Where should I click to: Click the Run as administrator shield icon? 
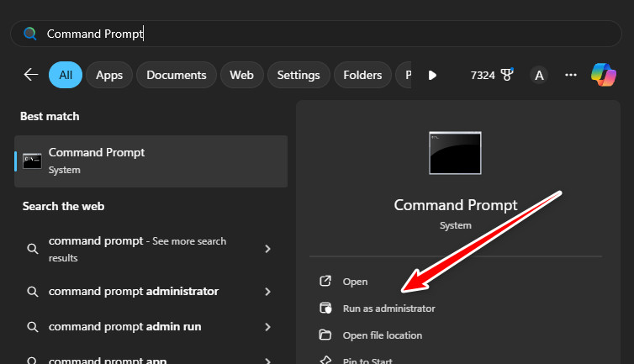325,309
